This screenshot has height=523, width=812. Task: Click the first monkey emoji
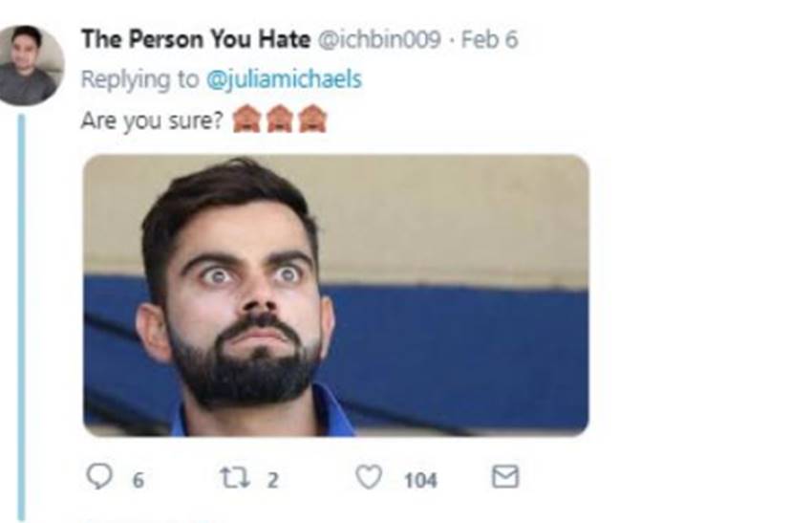247,120
